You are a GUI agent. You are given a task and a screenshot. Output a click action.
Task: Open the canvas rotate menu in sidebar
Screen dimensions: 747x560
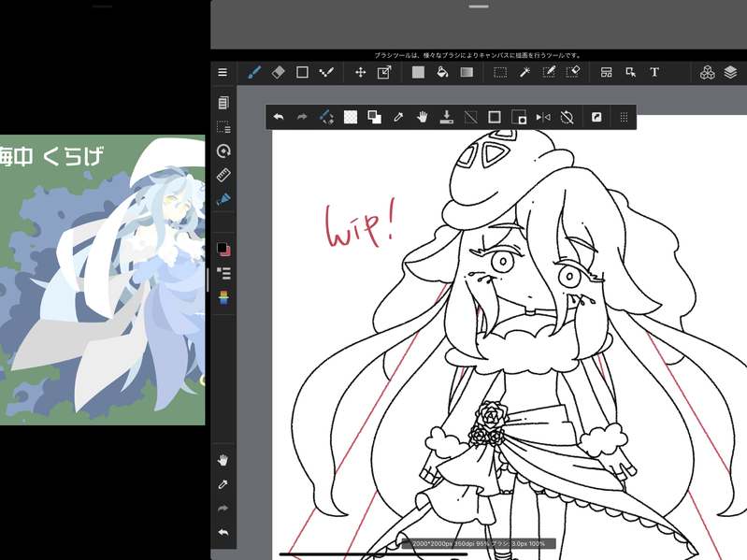(223, 151)
